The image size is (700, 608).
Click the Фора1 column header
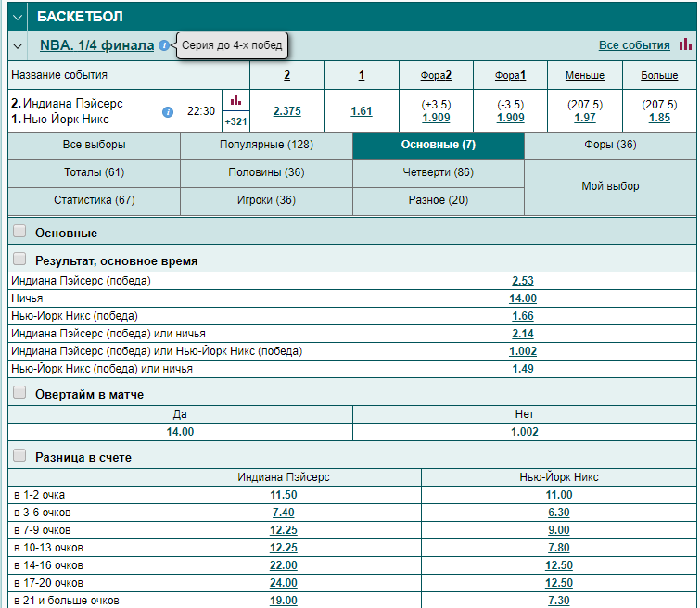510,75
